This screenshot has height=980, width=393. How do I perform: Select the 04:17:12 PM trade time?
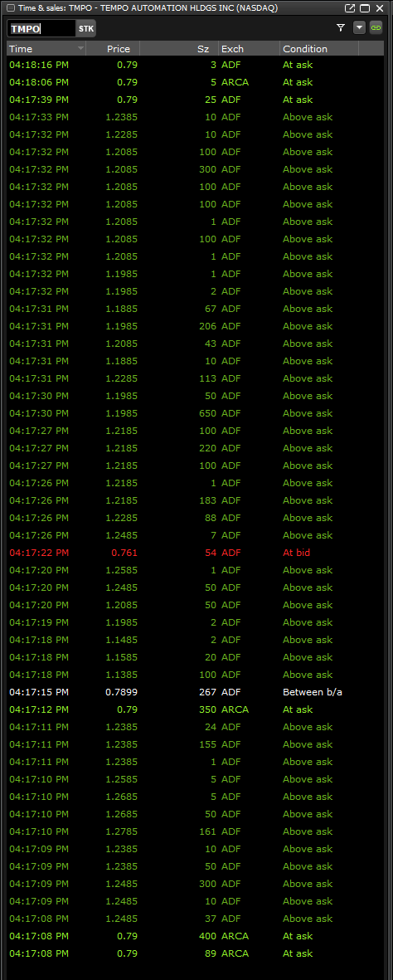tap(39, 709)
